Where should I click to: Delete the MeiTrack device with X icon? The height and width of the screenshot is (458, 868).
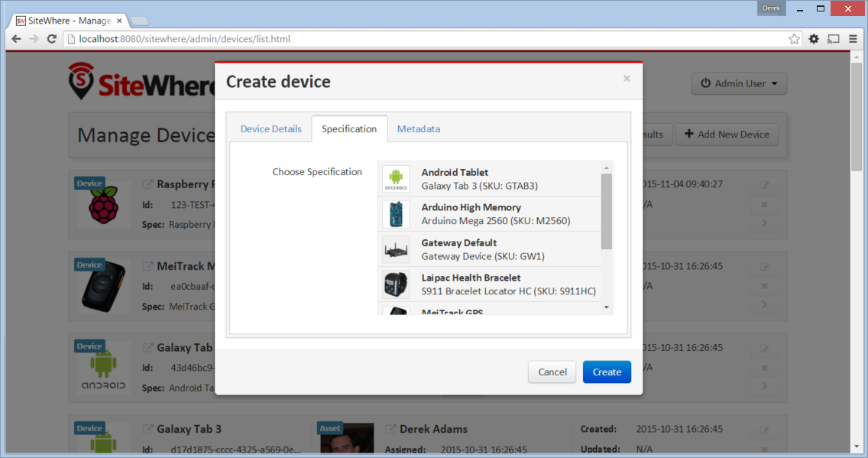click(765, 286)
